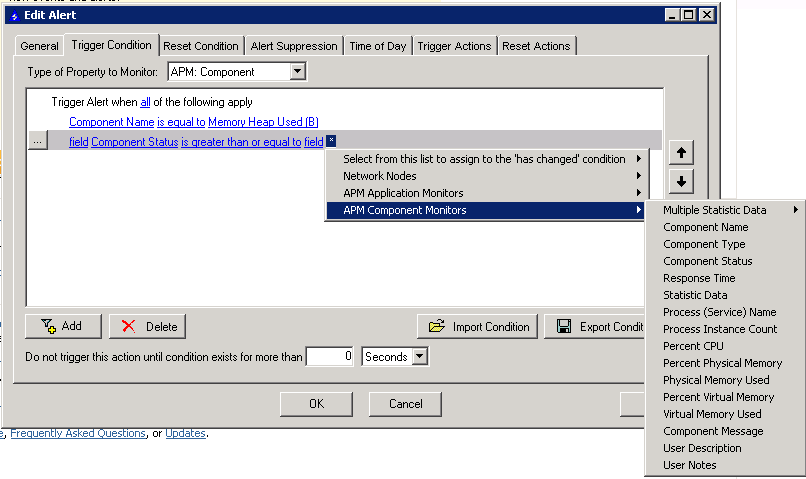Choose Component Type from the submenu

pos(725,244)
